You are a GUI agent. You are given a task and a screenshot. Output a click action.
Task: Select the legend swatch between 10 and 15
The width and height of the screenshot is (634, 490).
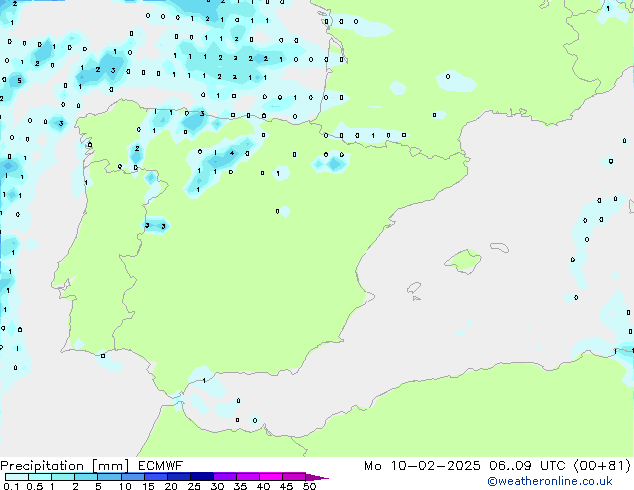133,477
